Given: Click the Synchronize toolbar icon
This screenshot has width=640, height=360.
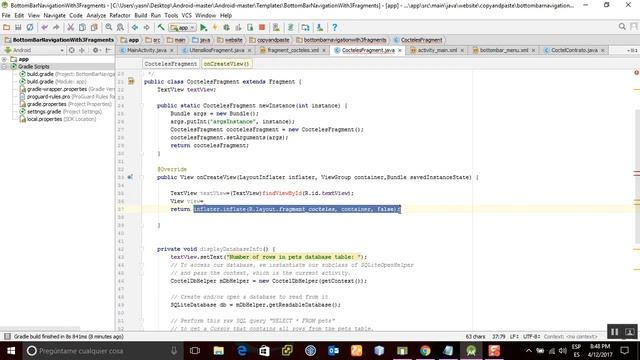Looking at the screenshot, I should [x=30, y=27].
